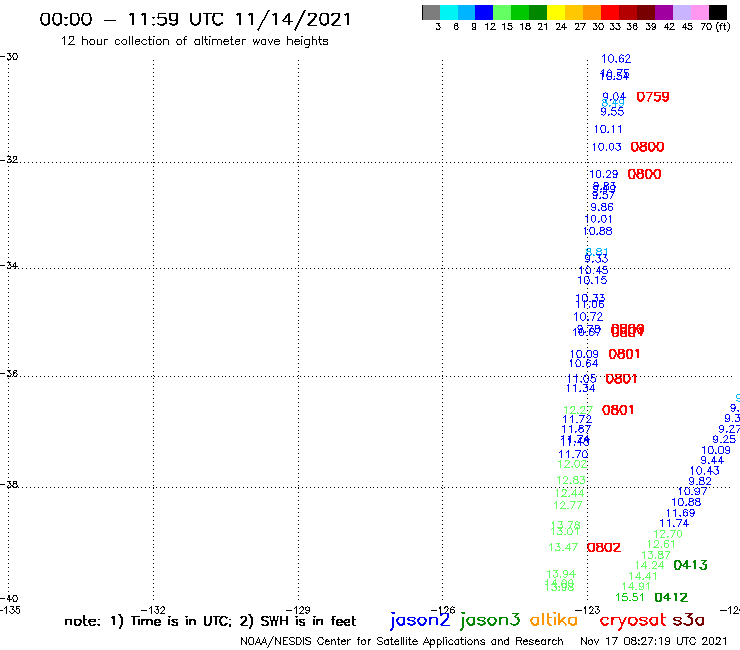Click the 12.83 wave height value
Image resolution: width=740 pixels, height=650 pixels.
[x=571, y=481]
